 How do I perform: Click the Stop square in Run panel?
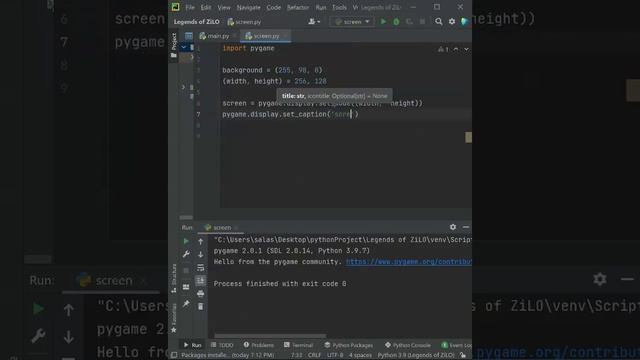(186, 270)
